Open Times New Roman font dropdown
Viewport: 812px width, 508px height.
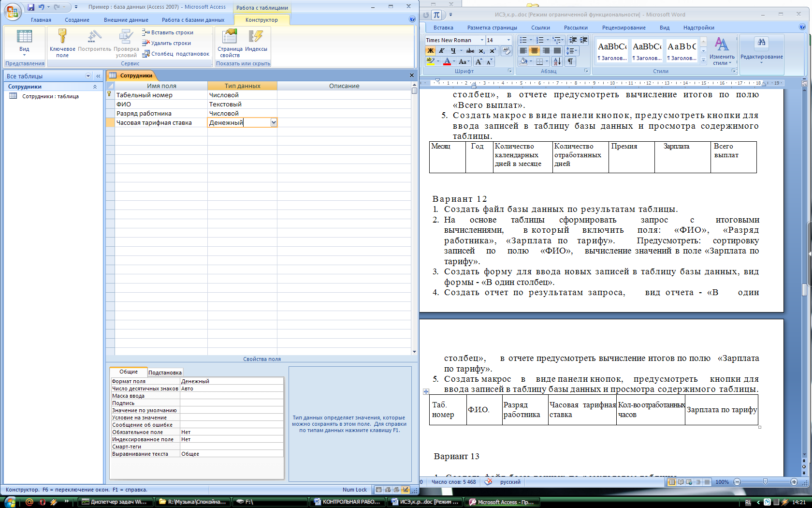pyautogui.click(x=482, y=40)
